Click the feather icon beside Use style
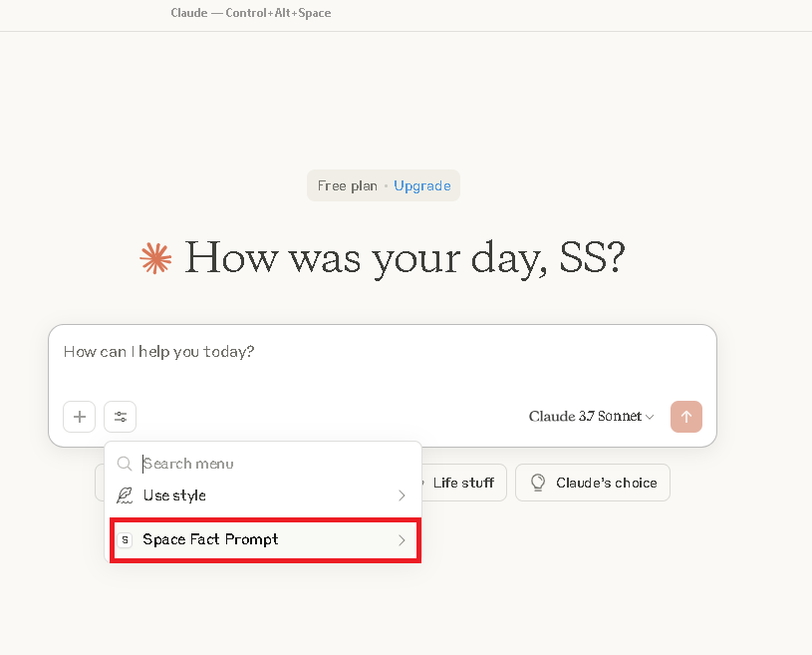This screenshot has height=655, width=812. click(125, 495)
